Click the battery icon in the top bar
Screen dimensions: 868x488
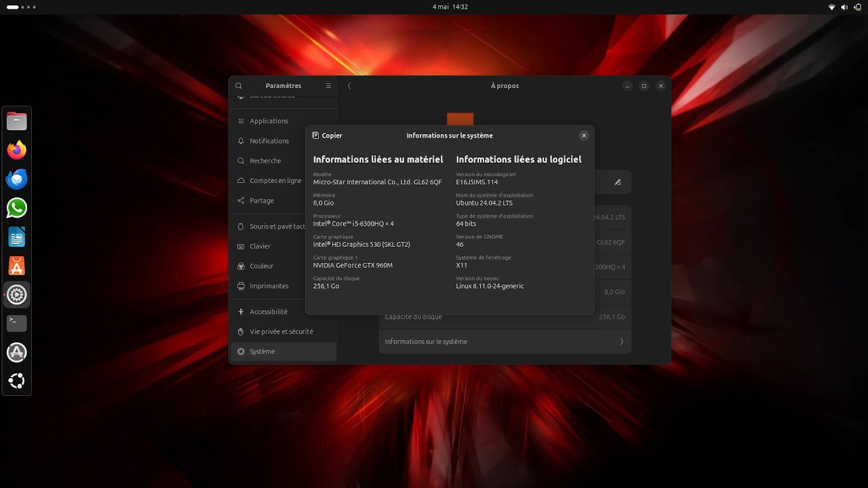click(x=857, y=7)
